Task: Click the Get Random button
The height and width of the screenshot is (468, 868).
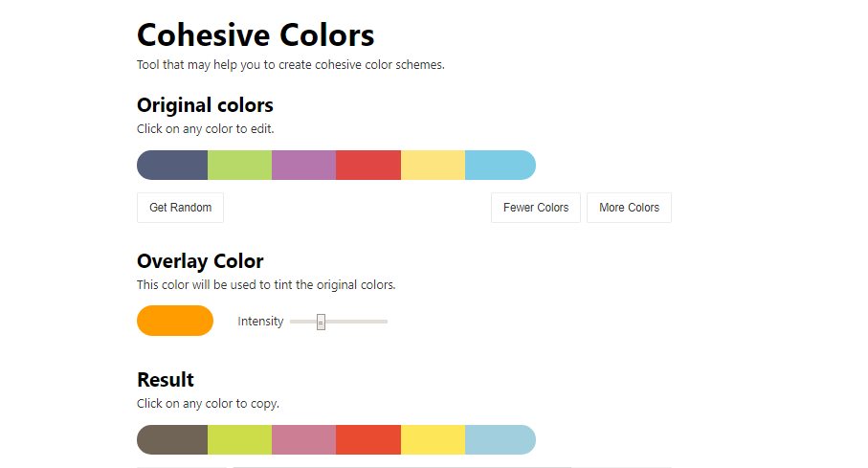Action: click(x=180, y=208)
